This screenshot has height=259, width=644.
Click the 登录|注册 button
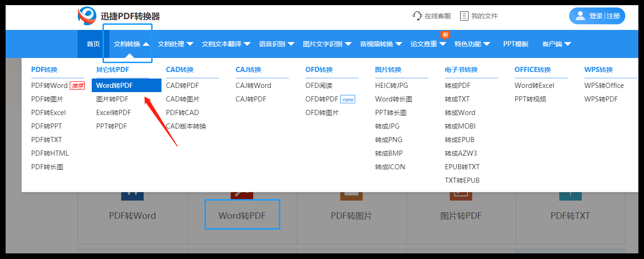tap(597, 16)
